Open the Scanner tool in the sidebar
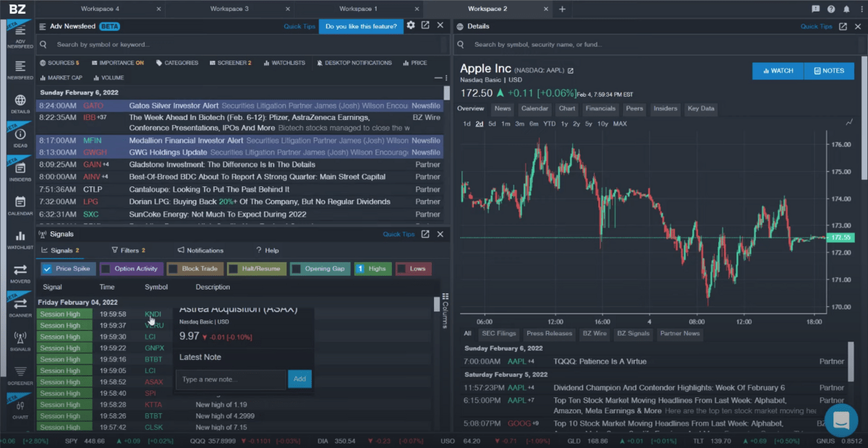The height and width of the screenshot is (448, 868). [20, 307]
